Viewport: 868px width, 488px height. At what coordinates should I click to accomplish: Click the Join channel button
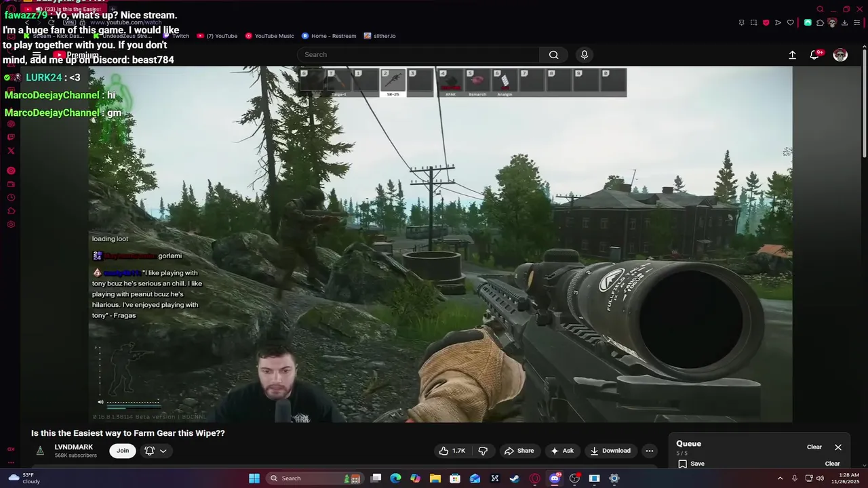click(123, 451)
